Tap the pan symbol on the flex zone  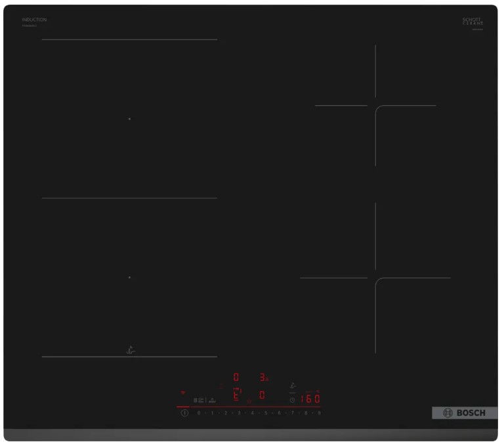(131, 351)
